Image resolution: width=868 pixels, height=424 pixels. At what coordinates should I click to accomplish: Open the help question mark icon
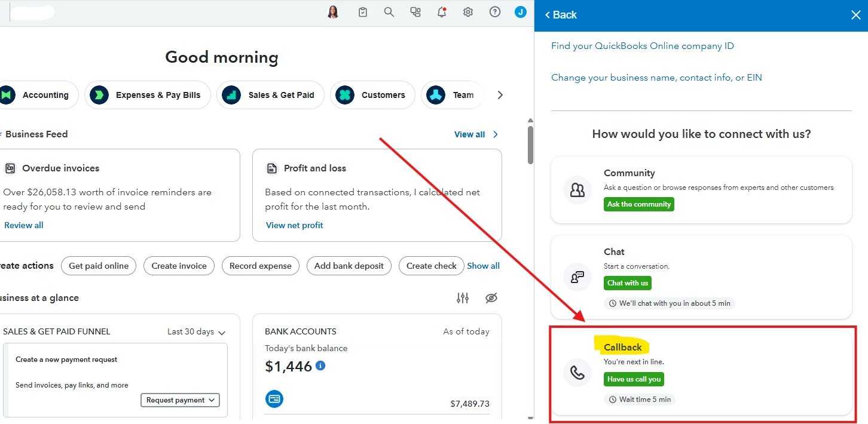point(495,12)
